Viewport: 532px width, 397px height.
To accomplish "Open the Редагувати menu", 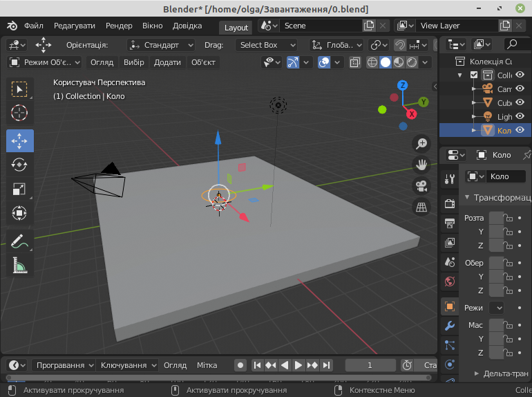I will click(75, 26).
